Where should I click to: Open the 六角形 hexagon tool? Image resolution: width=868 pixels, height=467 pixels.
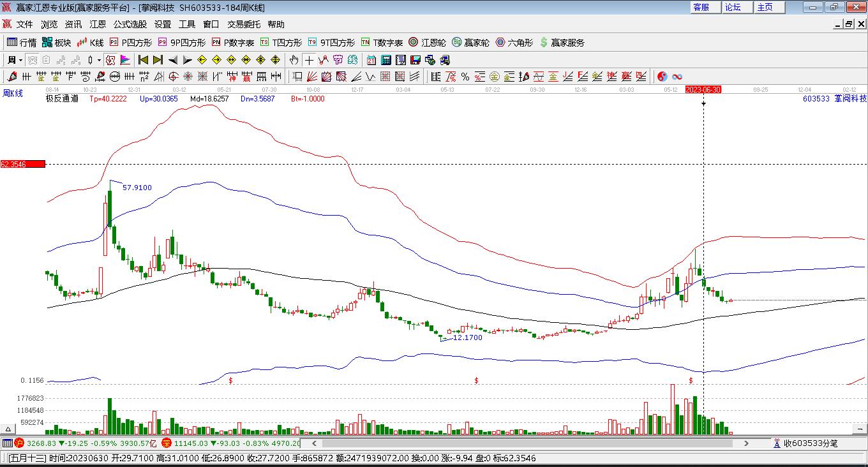click(x=514, y=43)
